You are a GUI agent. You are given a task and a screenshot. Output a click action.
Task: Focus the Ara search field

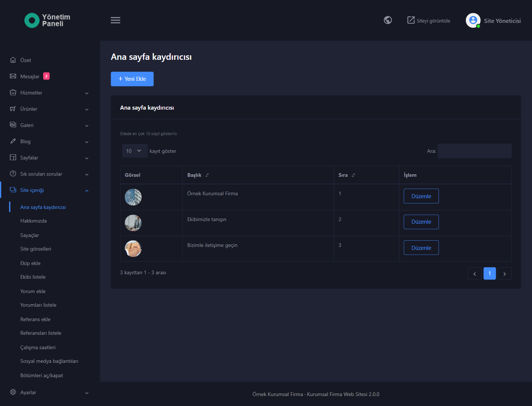(475, 151)
